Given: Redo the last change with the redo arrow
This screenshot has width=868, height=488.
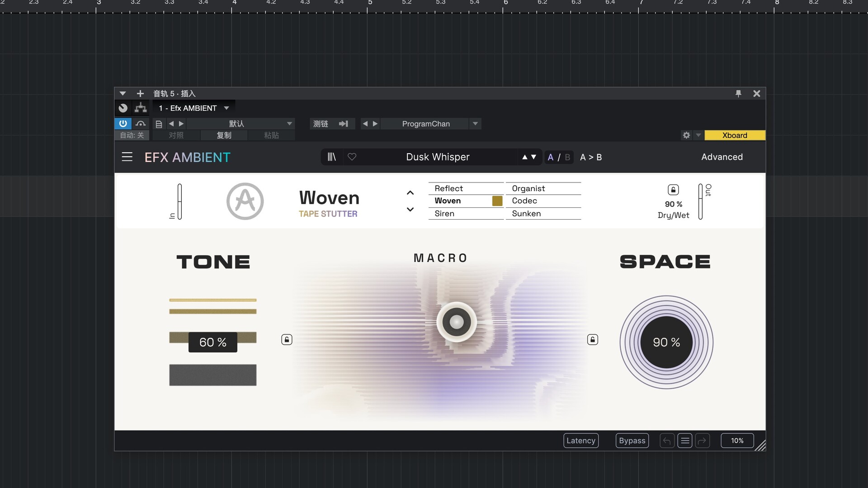Looking at the screenshot, I should coord(703,441).
